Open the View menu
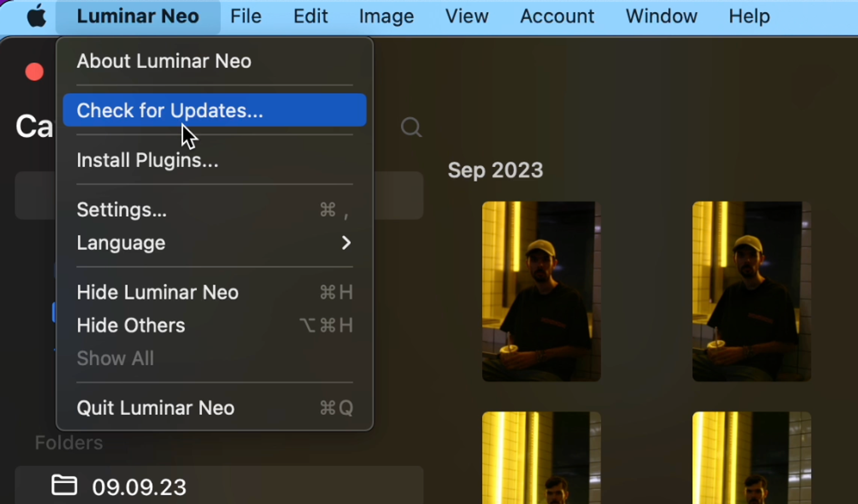 pyautogui.click(x=466, y=16)
